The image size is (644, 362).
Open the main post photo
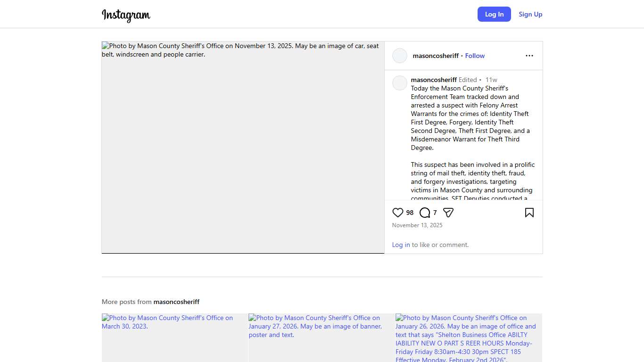tap(243, 151)
